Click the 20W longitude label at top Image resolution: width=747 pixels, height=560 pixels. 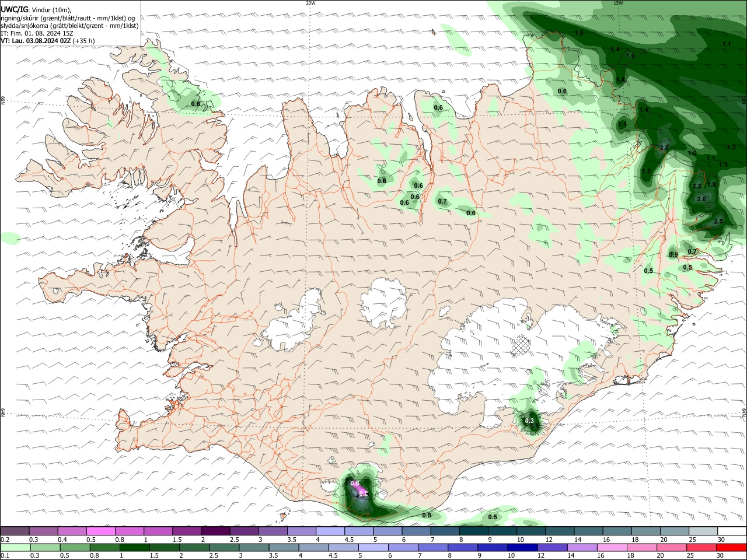pyautogui.click(x=310, y=3)
